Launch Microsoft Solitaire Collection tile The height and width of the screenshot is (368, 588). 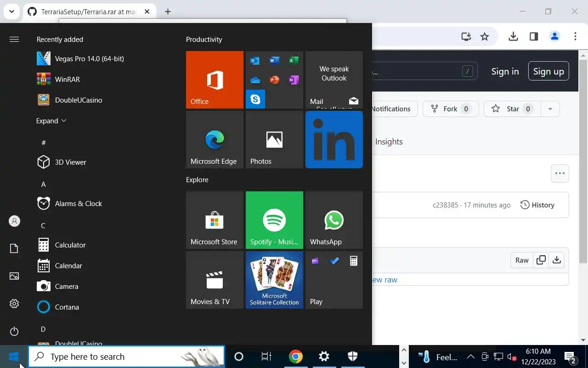tap(274, 280)
